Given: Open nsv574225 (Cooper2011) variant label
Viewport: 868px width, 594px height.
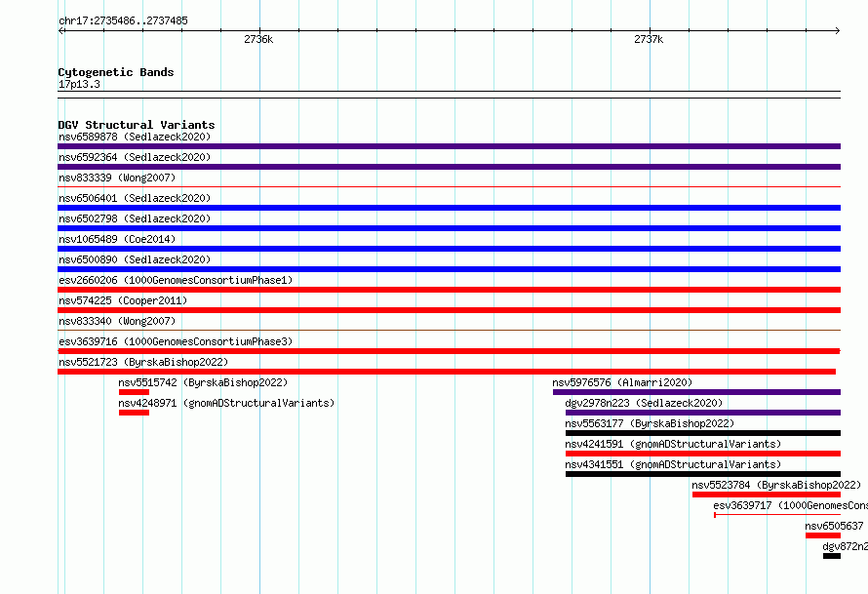Looking at the screenshot, I should click(x=123, y=300).
